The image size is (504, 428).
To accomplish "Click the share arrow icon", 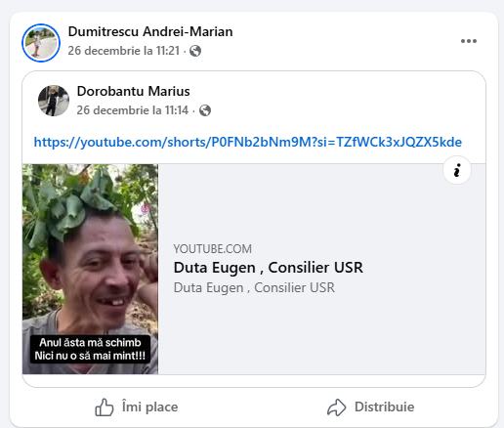I will (x=336, y=407).
